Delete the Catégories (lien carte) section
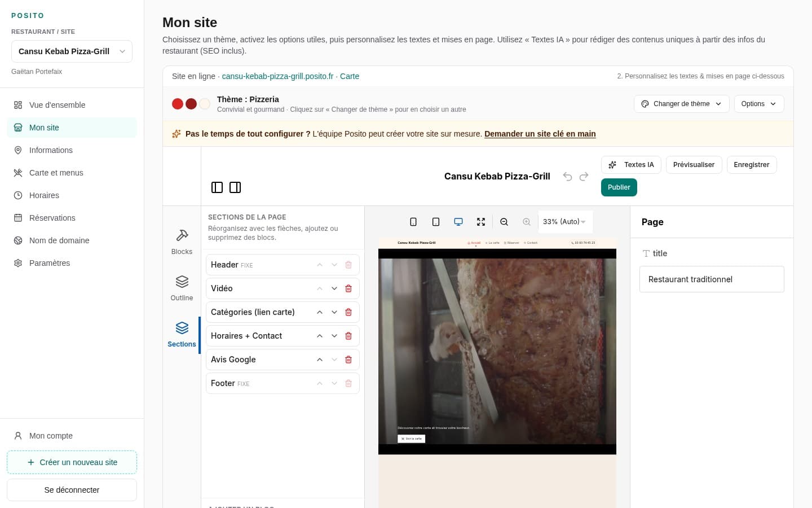The height and width of the screenshot is (508, 812). pyautogui.click(x=348, y=312)
